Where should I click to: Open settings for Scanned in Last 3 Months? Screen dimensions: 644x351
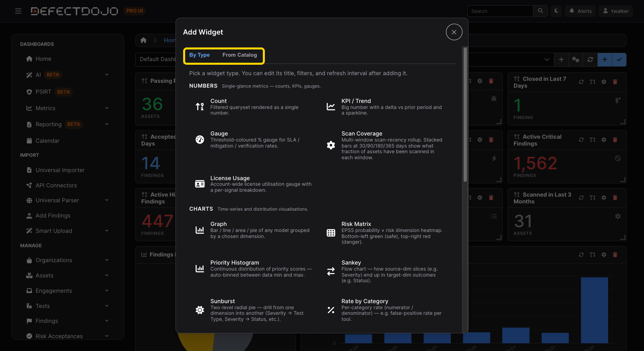click(x=604, y=198)
